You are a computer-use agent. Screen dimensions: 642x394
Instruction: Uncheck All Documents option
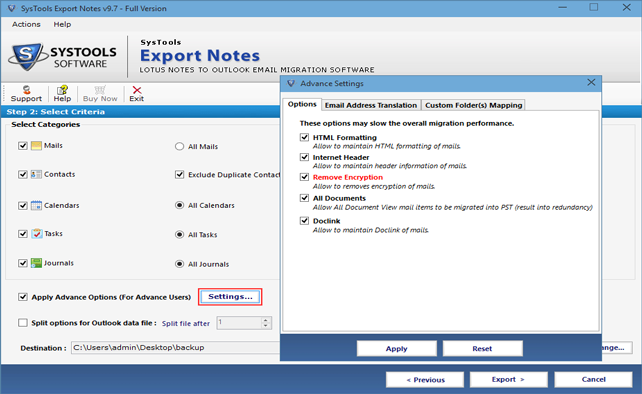[x=304, y=198]
